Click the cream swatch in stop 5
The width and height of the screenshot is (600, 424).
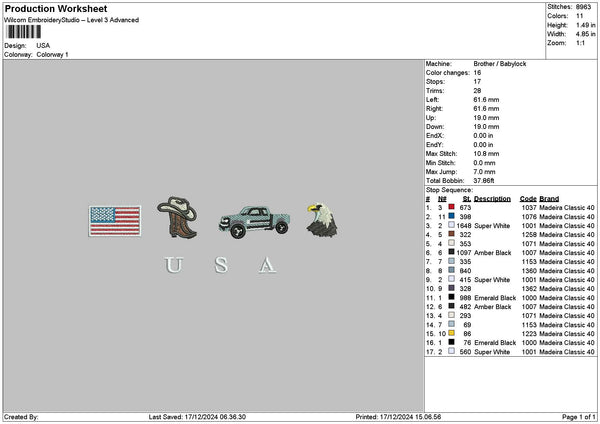coord(452,243)
